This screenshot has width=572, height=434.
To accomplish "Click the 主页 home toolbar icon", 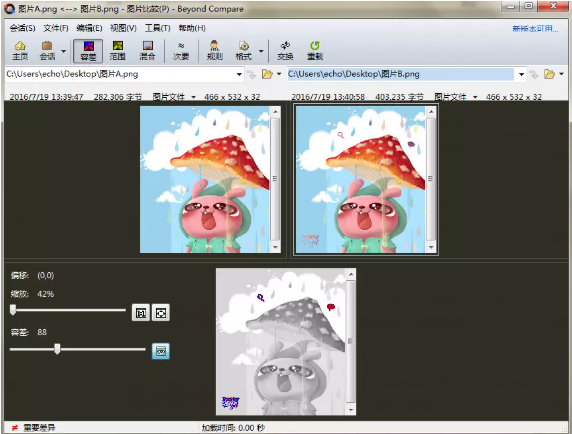I will pos(20,51).
